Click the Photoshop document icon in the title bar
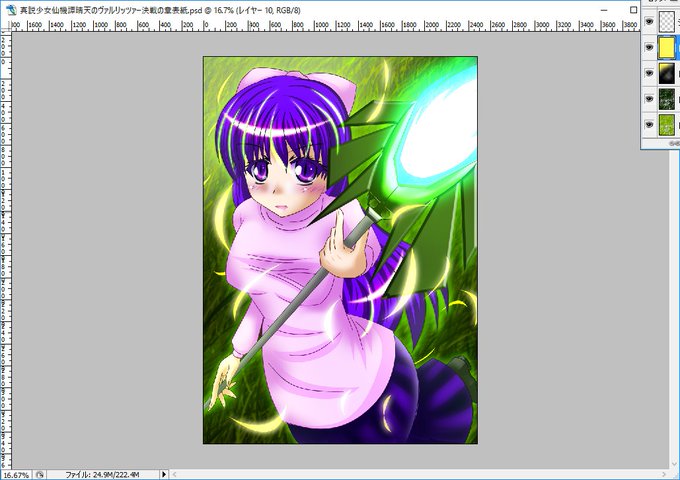The height and width of the screenshot is (480, 680). [x=10, y=10]
